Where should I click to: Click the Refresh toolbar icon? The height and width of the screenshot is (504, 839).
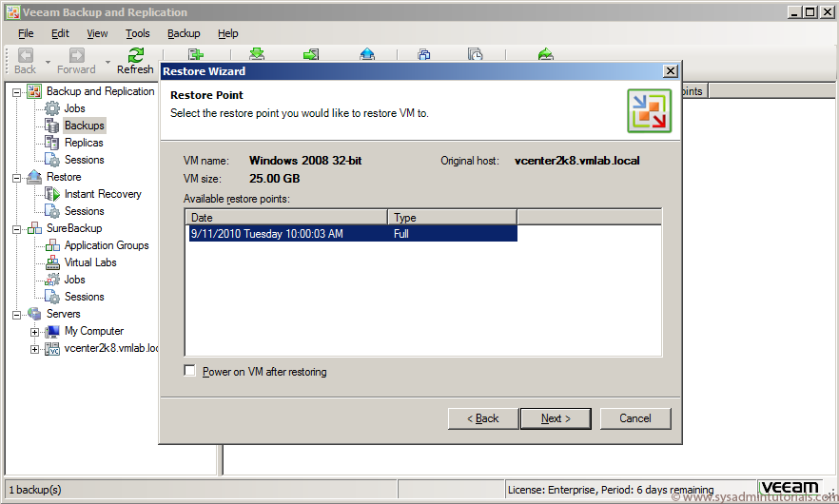tap(135, 55)
